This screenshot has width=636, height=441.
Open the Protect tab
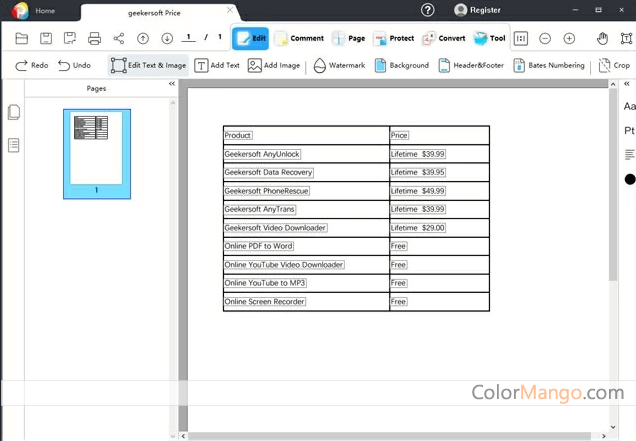point(394,38)
